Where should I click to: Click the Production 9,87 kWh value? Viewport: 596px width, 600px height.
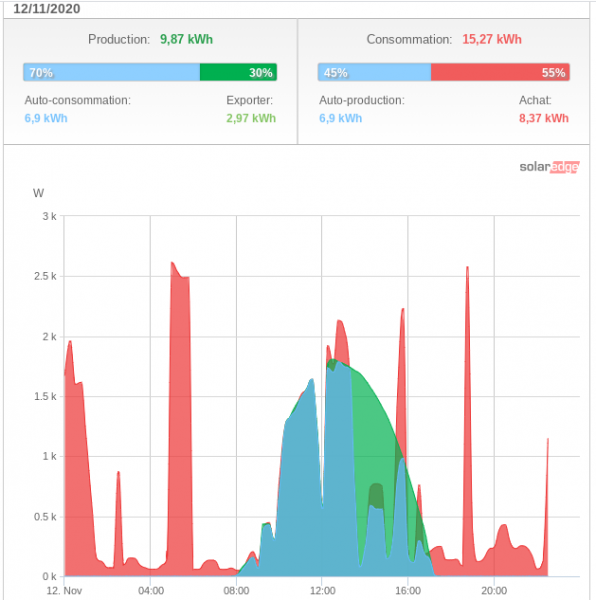click(186, 39)
